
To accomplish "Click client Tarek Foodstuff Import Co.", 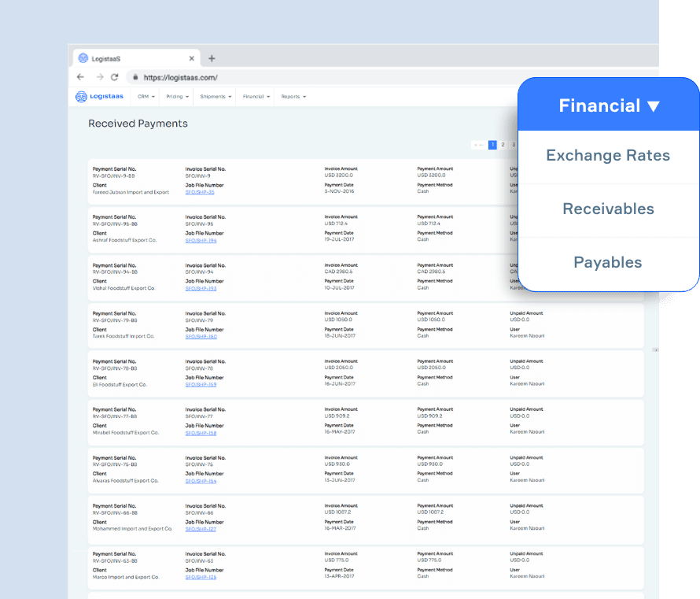I will click(x=123, y=336).
